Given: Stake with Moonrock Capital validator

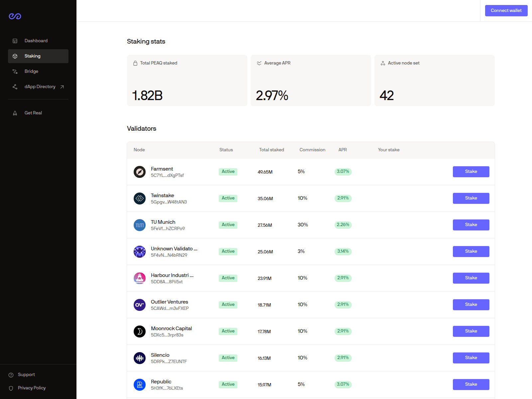Looking at the screenshot, I should 471,331.
